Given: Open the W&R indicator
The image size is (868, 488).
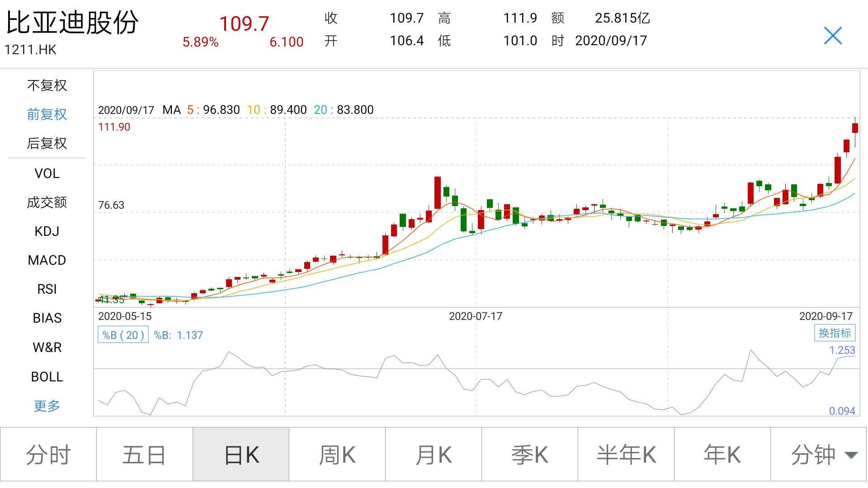Looking at the screenshot, I should 47,347.
